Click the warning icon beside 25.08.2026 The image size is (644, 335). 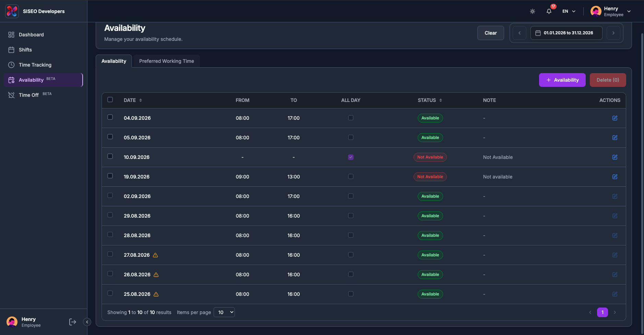[156, 294]
